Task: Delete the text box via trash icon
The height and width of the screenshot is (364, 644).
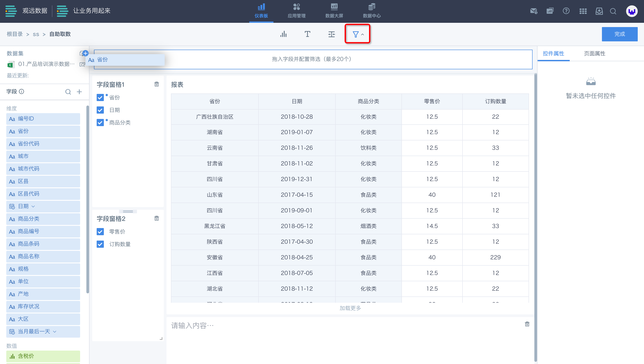Action: pyautogui.click(x=527, y=324)
